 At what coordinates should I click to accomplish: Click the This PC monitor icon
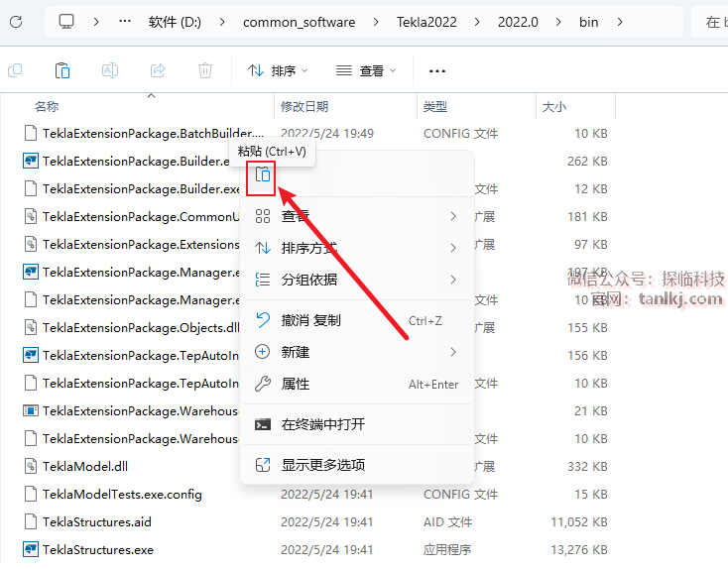click(x=66, y=22)
